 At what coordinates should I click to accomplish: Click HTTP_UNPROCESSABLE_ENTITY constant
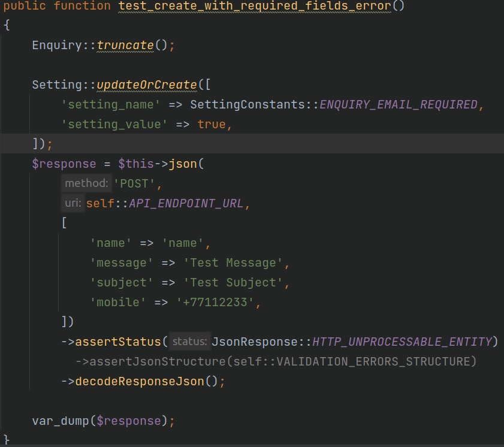[x=402, y=342]
